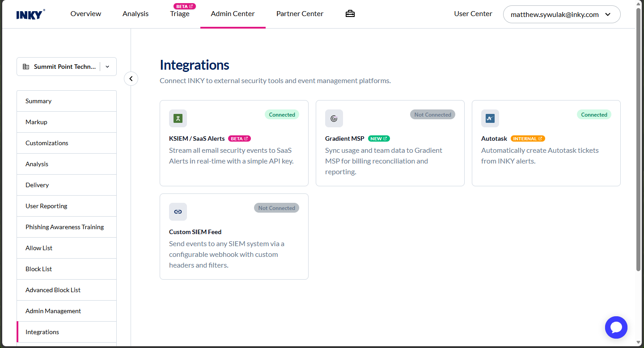Open the chat support bubble
The height and width of the screenshot is (348, 644).
pyautogui.click(x=616, y=327)
